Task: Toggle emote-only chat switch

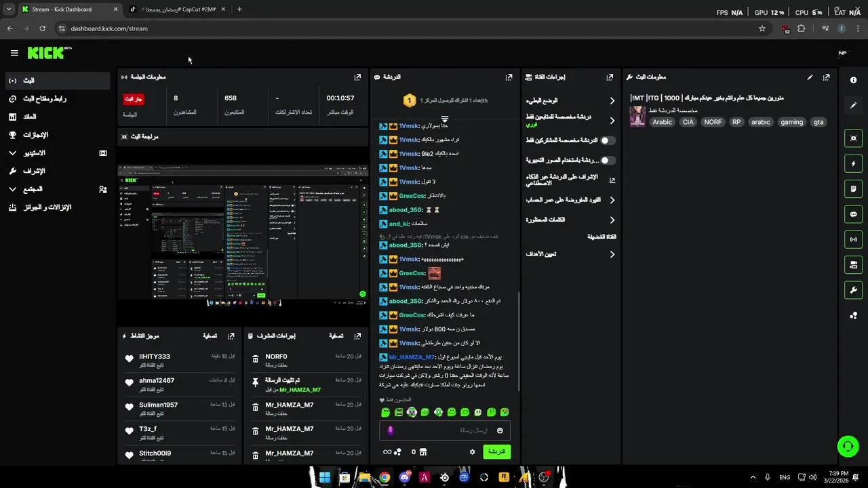Action: click(608, 161)
